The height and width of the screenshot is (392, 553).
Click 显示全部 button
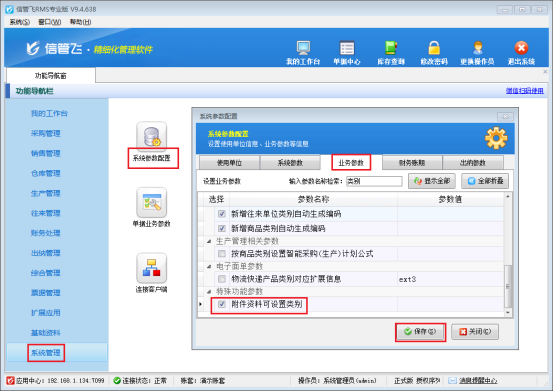pyautogui.click(x=432, y=181)
